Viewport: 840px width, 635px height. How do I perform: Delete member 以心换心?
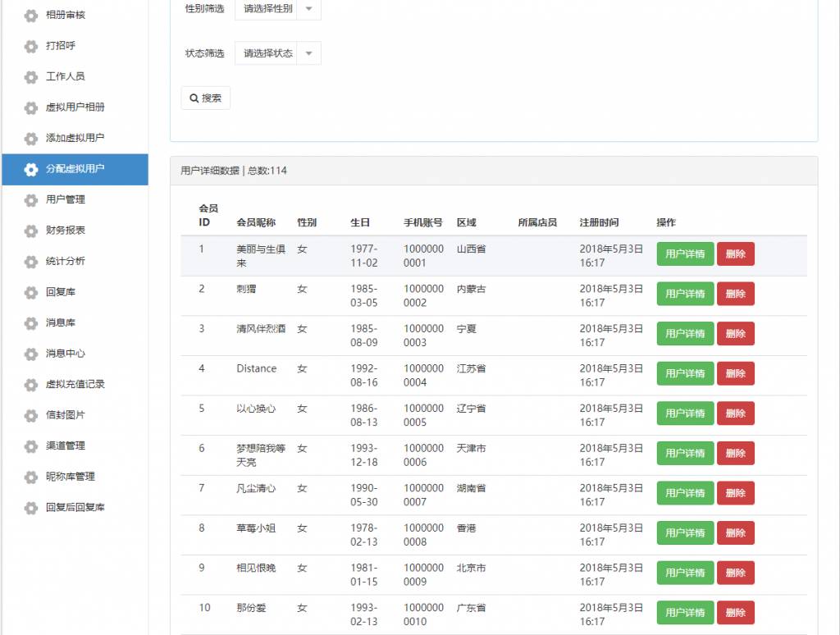click(x=736, y=413)
